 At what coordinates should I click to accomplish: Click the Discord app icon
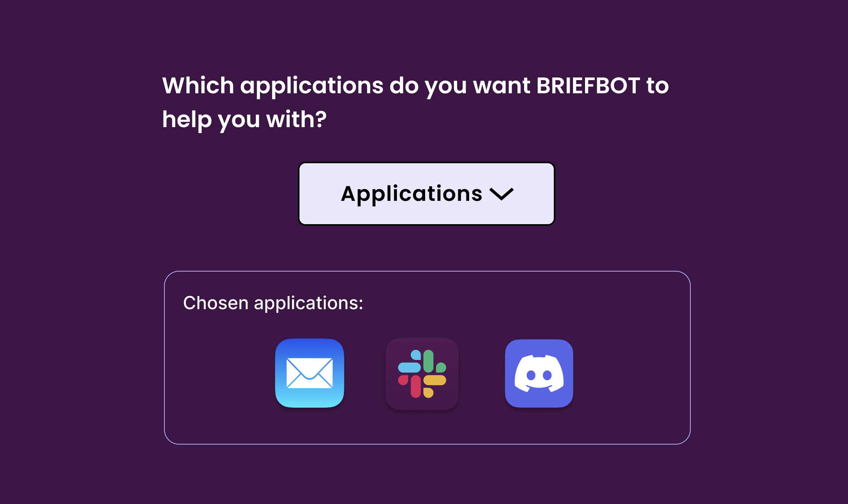(x=539, y=373)
